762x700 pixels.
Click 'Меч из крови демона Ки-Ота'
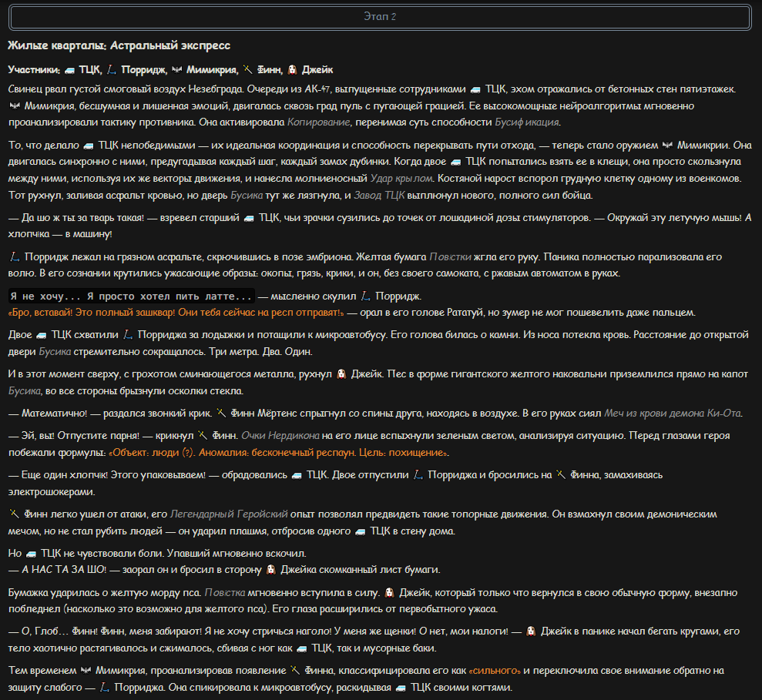[x=673, y=414]
